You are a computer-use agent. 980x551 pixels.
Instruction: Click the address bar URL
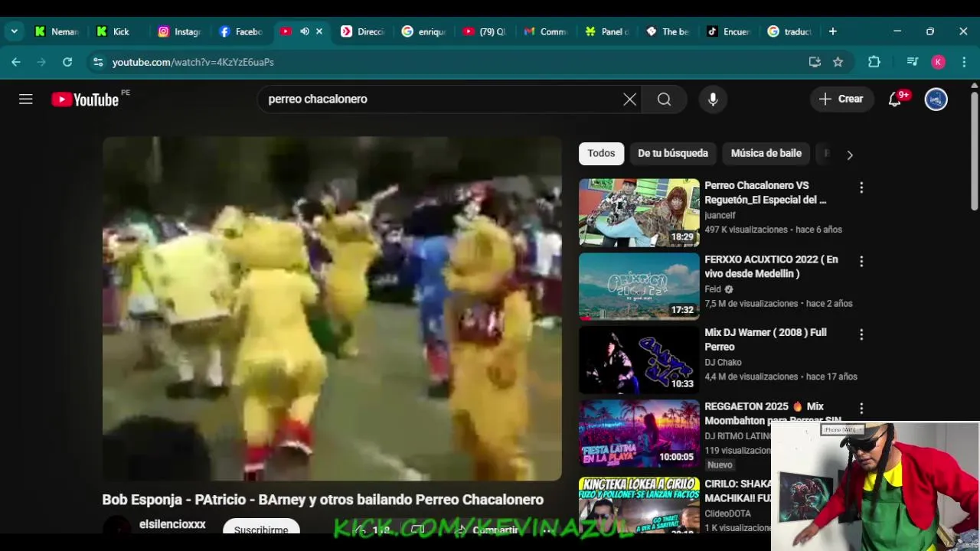pos(193,62)
